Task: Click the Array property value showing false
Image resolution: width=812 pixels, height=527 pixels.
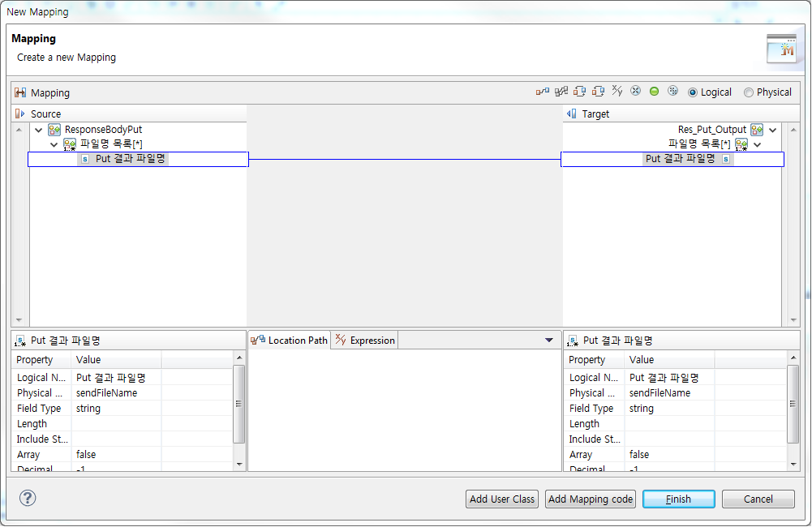Action: (x=85, y=454)
